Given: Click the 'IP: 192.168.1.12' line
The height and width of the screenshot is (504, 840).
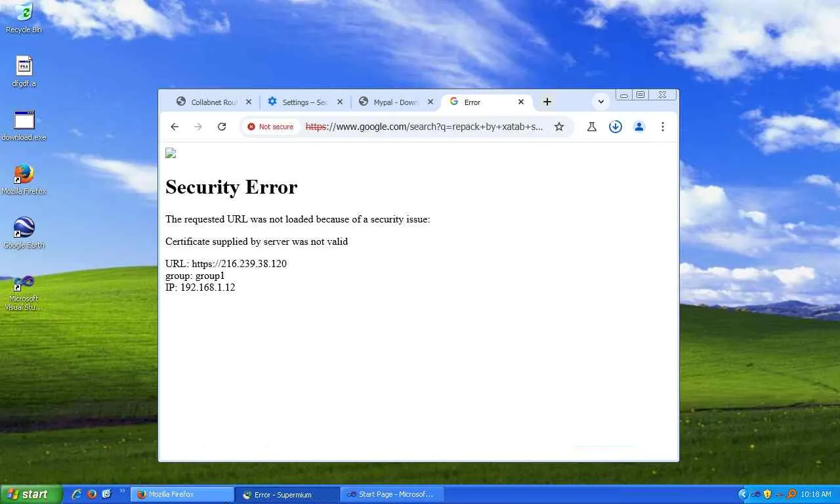Looking at the screenshot, I should click(x=200, y=287).
